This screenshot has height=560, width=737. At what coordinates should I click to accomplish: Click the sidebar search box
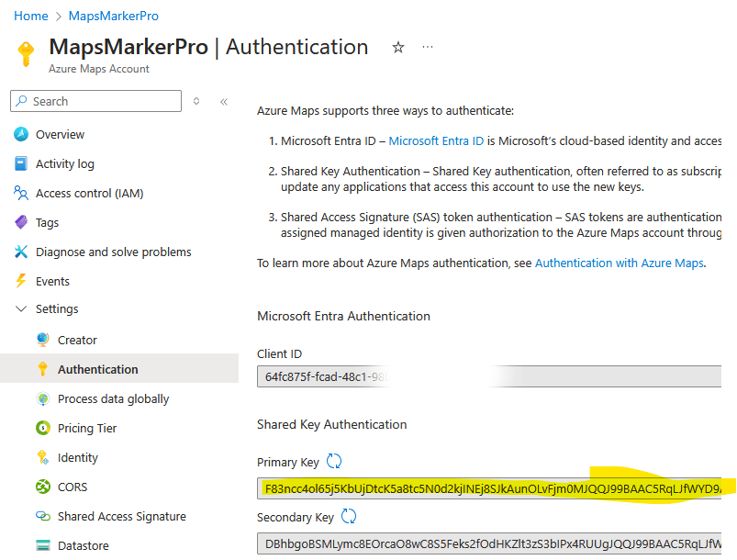(95, 101)
